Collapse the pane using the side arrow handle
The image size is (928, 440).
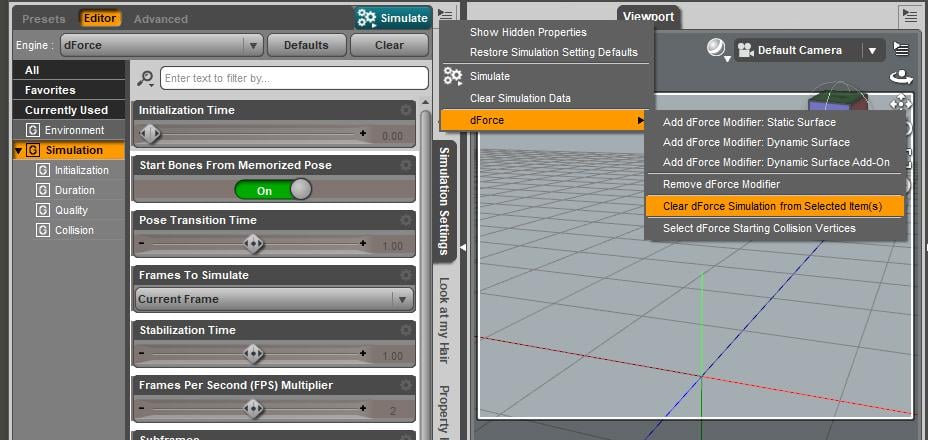(463, 248)
